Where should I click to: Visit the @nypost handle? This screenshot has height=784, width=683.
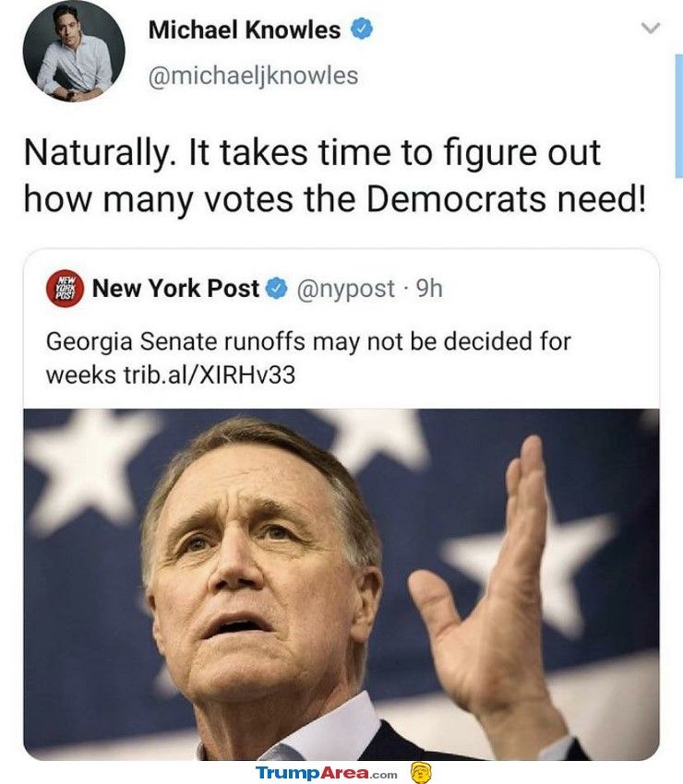(x=344, y=289)
